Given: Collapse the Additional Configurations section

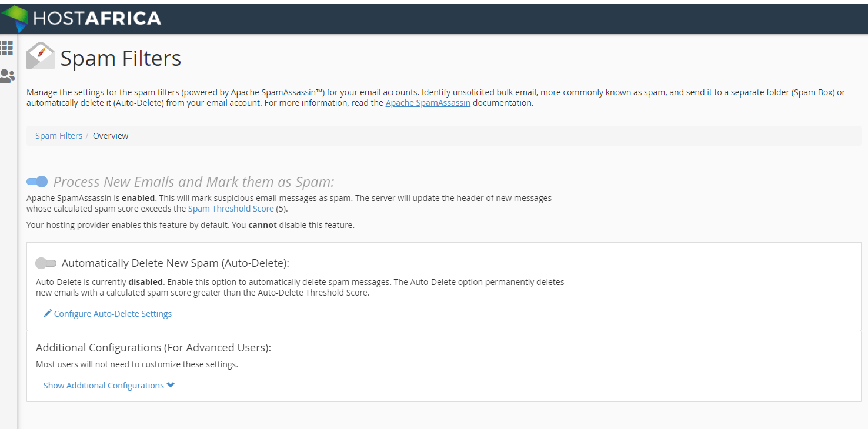Looking at the screenshot, I should [104, 385].
